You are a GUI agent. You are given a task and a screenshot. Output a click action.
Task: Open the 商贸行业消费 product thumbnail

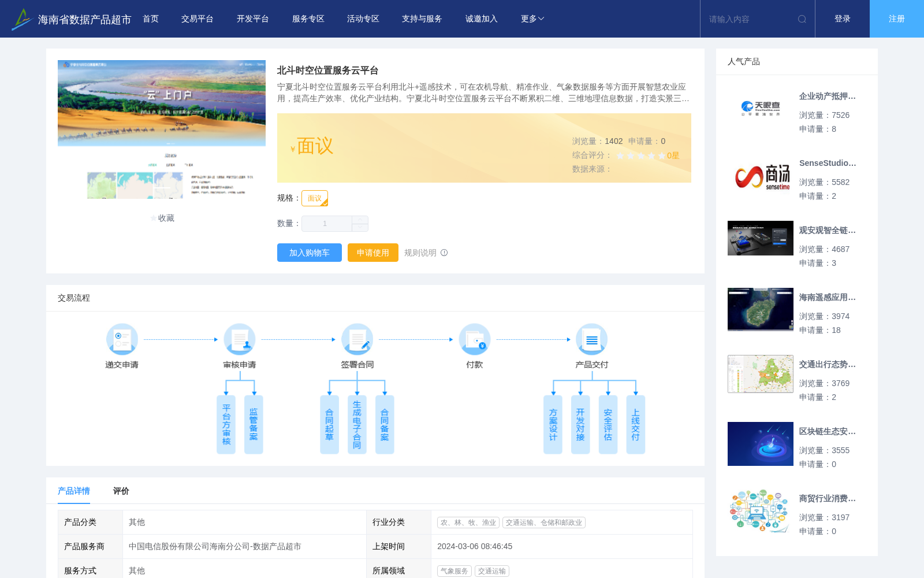click(761, 511)
